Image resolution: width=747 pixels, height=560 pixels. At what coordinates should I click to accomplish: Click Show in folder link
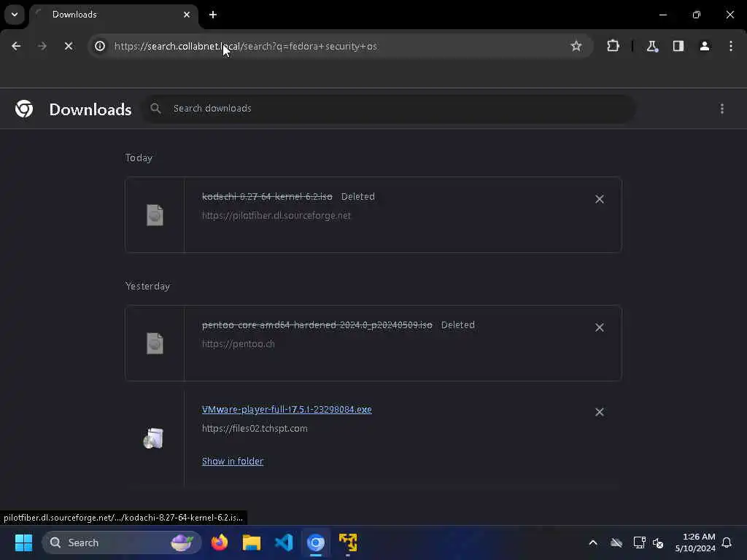click(233, 462)
